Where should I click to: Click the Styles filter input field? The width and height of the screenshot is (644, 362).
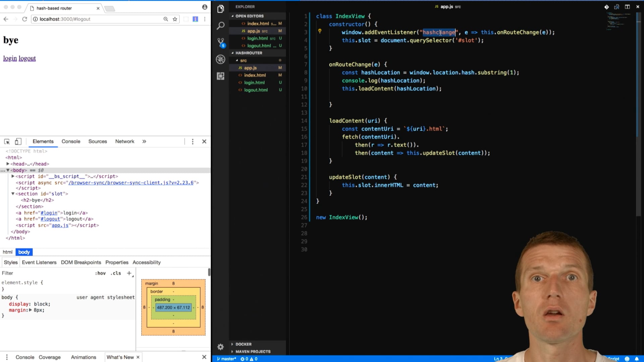(x=47, y=273)
